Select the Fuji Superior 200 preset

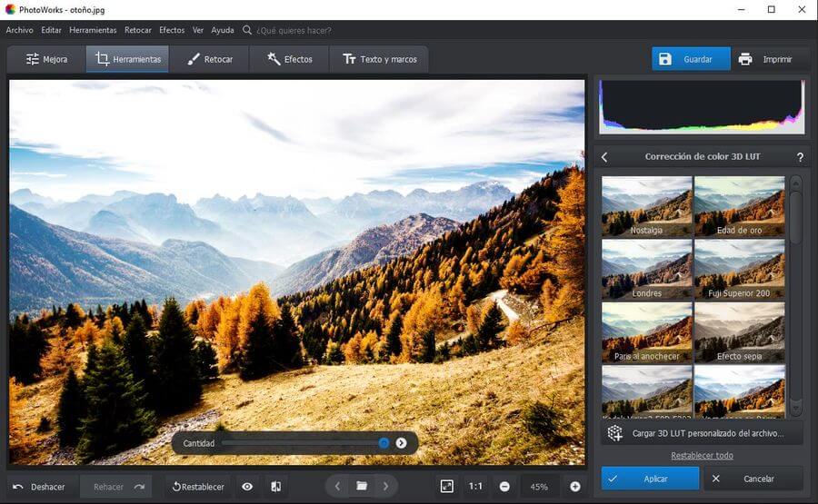click(739, 270)
